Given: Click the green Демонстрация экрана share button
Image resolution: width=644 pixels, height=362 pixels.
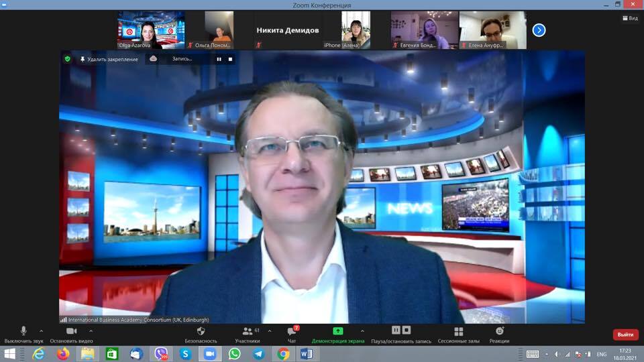Looking at the screenshot, I should point(337,331).
